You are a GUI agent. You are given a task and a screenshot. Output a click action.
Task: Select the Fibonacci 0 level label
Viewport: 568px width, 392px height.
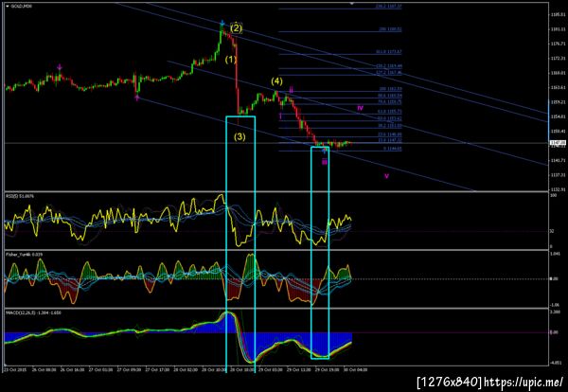(392, 149)
